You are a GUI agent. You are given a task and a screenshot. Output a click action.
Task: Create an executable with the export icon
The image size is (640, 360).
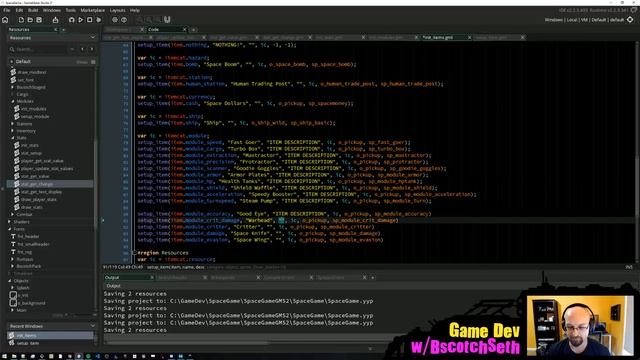56,20
